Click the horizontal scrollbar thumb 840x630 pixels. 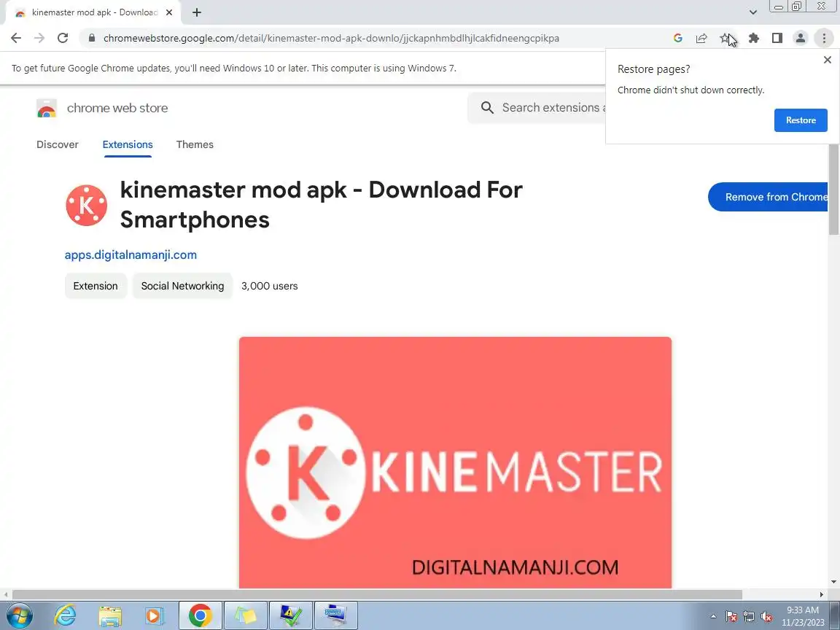pyautogui.click(x=377, y=594)
